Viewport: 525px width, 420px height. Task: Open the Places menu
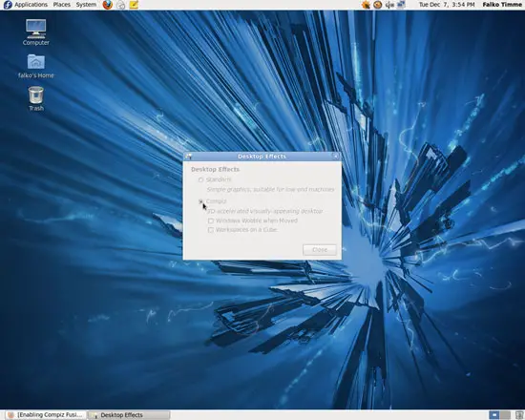pyautogui.click(x=62, y=5)
